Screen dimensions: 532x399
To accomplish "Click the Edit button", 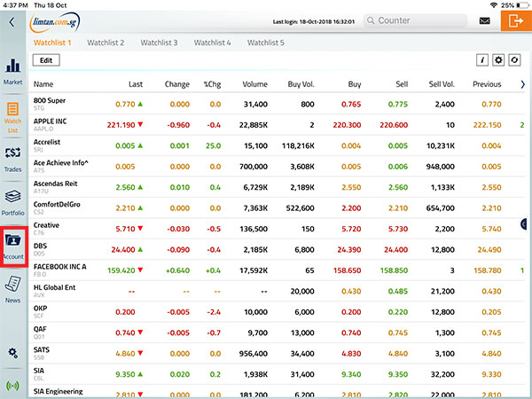I will pyautogui.click(x=46, y=60).
